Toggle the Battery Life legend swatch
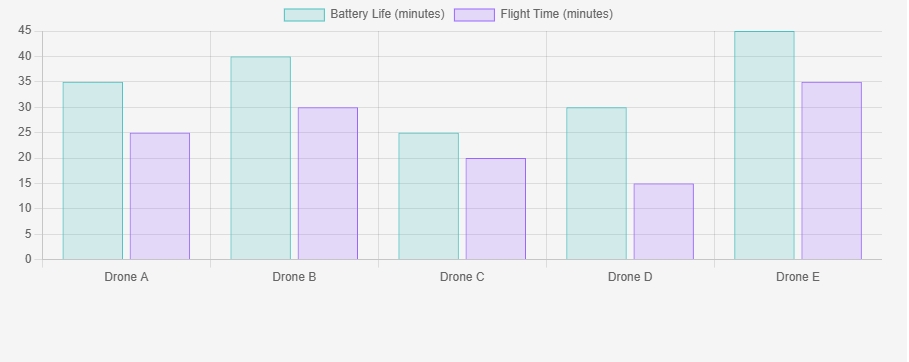Screen dimensions: 909x362 coord(304,15)
